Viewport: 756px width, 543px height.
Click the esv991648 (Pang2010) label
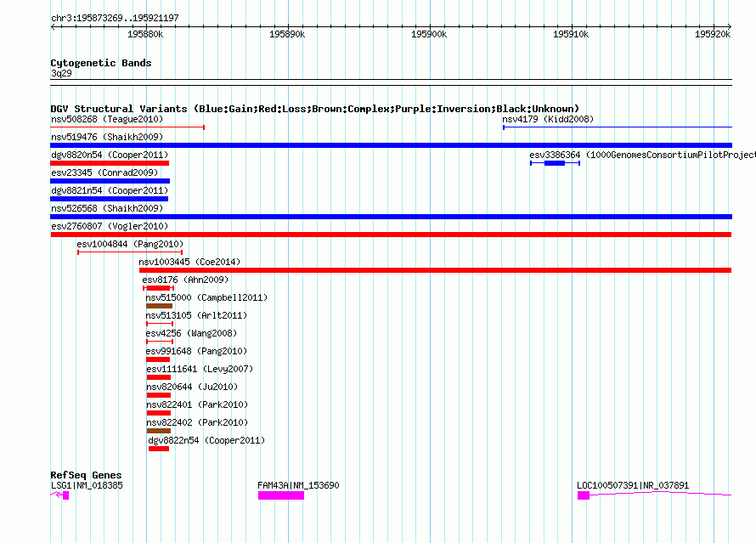click(x=196, y=351)
